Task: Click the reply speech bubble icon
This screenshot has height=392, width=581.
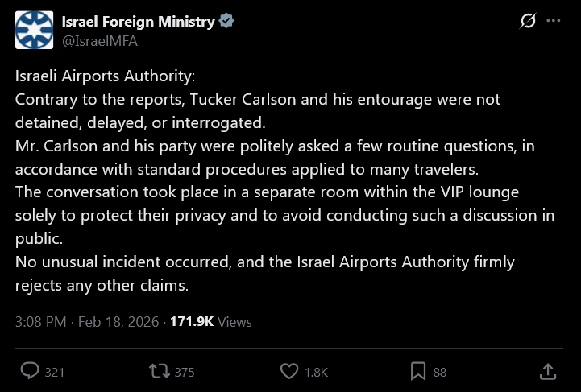Action: pos(30,371)
